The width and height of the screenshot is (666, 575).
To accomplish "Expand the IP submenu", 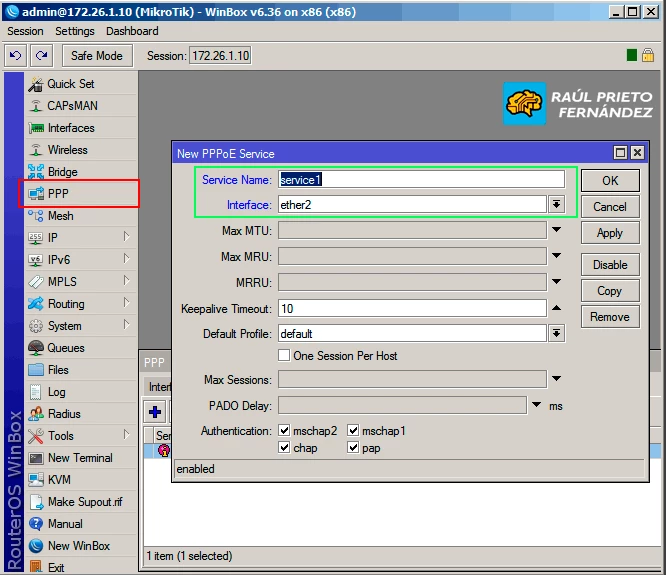I will point(126,237).
